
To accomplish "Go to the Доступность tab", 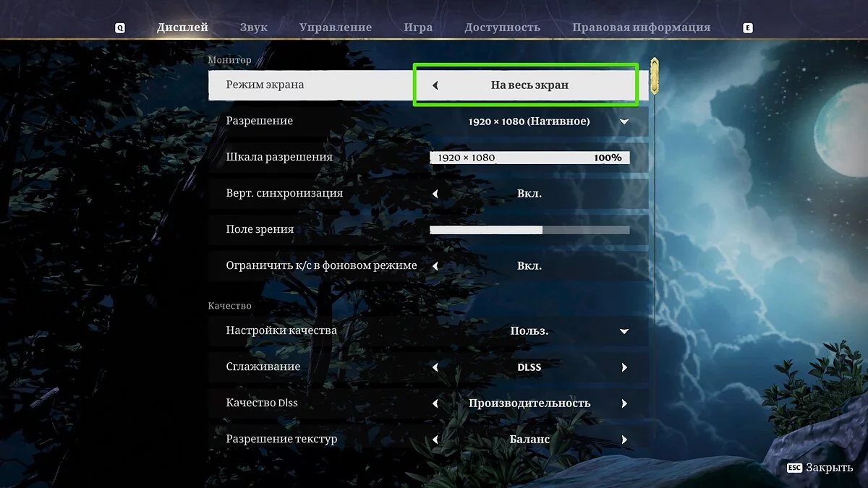I will click(503, 27).
